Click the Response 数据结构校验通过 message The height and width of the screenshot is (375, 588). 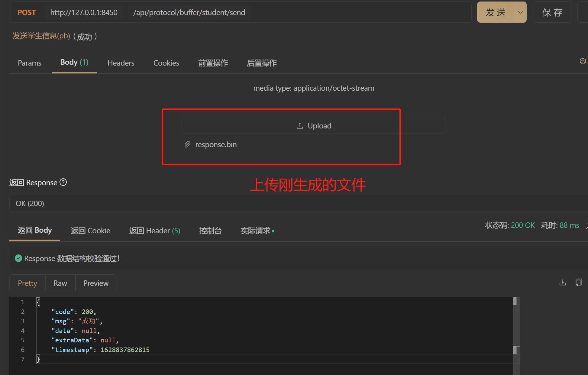pyautogui.click(x=72, y=258)
